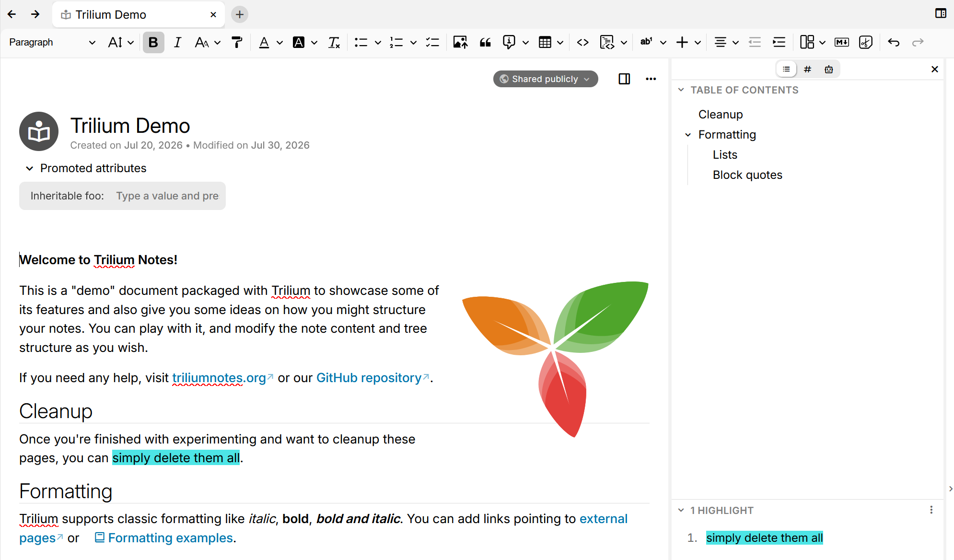Open the triliumnotes.org link
The width and height of the screenshot is (954, 560).
[219, 377]
